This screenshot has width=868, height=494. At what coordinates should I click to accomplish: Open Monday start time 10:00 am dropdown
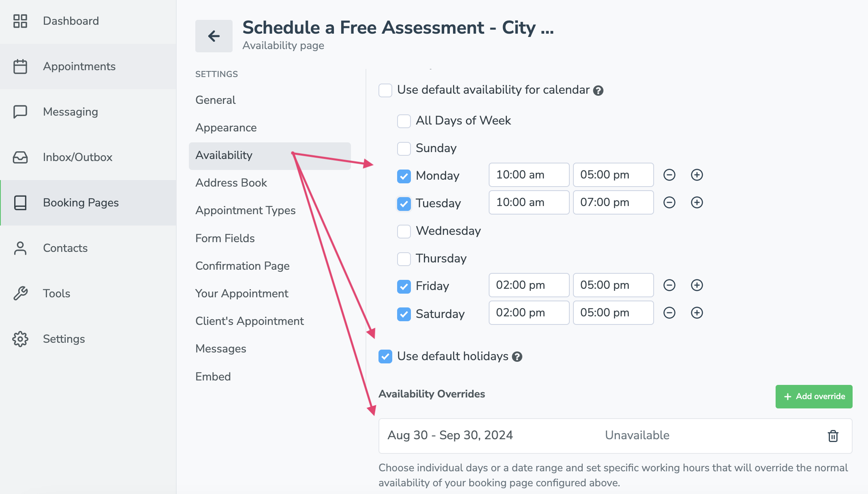point(529,175)
